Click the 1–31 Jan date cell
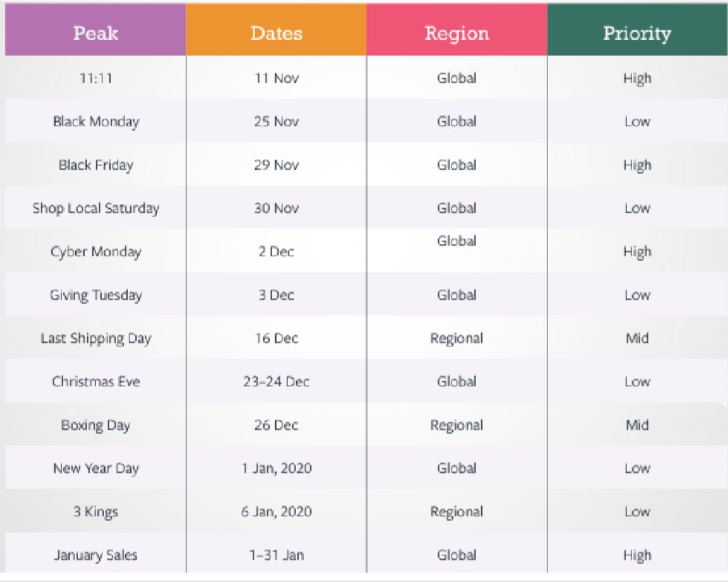Image resolution: width=728 pixels, height=582 pixels. tap(276, 555)
